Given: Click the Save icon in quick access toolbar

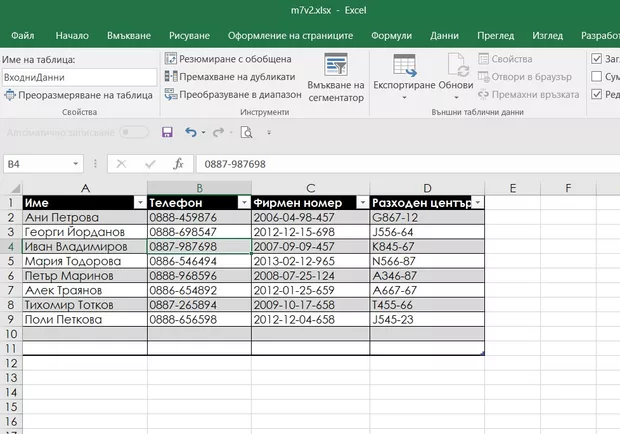Looking at the screenshot, I should pyautogui.click(x=167, y=132).
